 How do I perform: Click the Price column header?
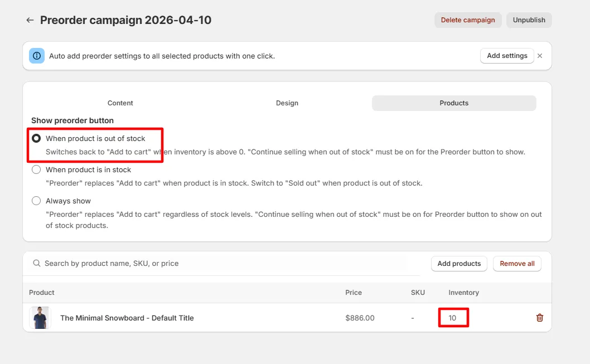[x=354, y=293]
